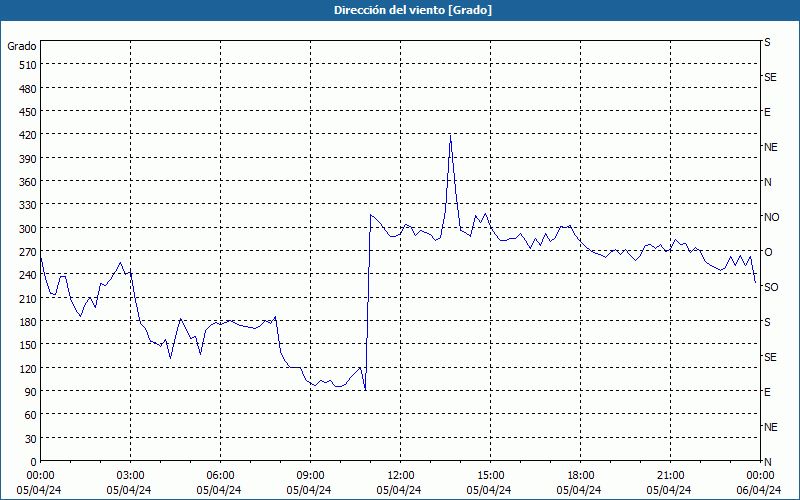The height and width of the screenshot is (500, 800).
Task: Select the 12:00 time label on x-axis
Action: 401,476
